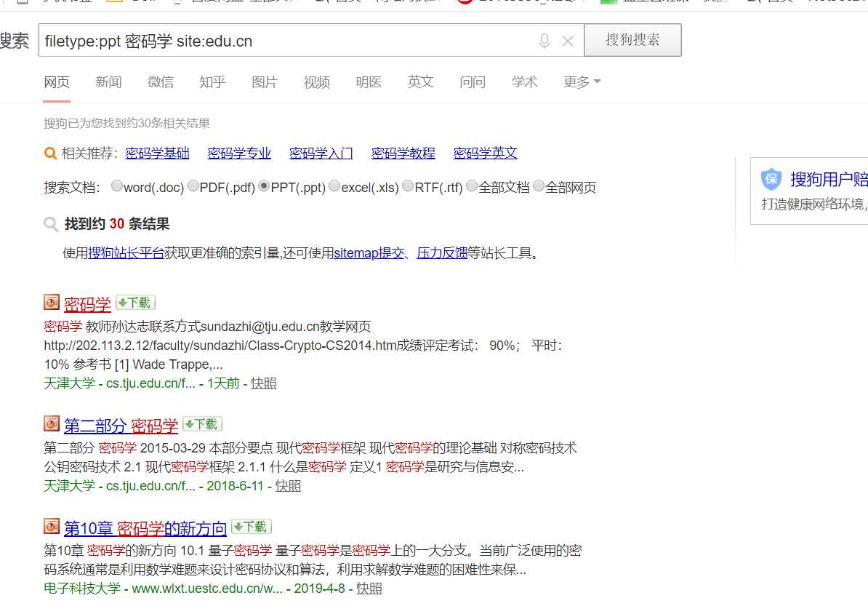
Task: Click the microphone voice search icon
Action: (544, 41)
